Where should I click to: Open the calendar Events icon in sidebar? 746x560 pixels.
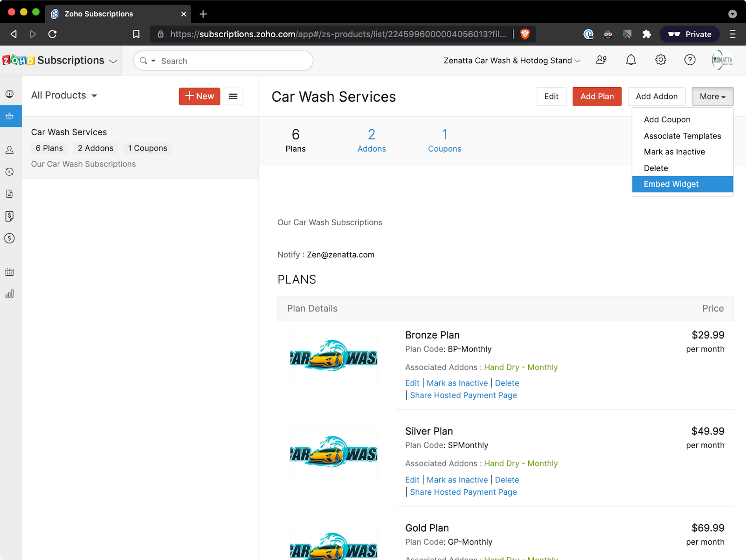[x=9, y=272]
